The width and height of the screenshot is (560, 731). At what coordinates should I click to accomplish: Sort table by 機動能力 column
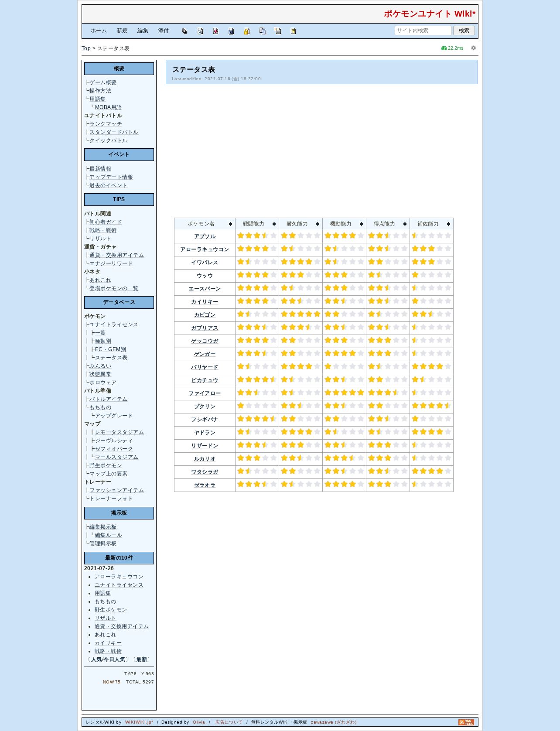(344, 224)
